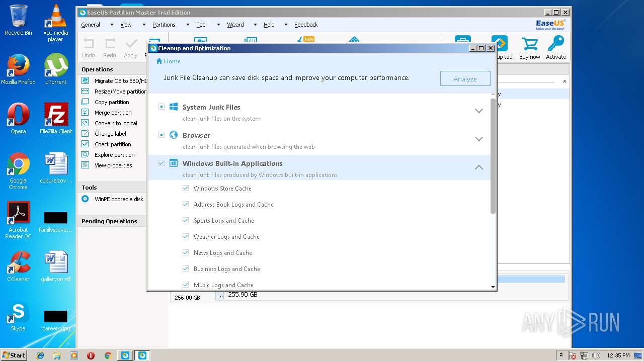This screenshot has width=644, height=362.
Task: Click the cleanup list vertical scrollbar thumb
Action: tap(493, 156)
